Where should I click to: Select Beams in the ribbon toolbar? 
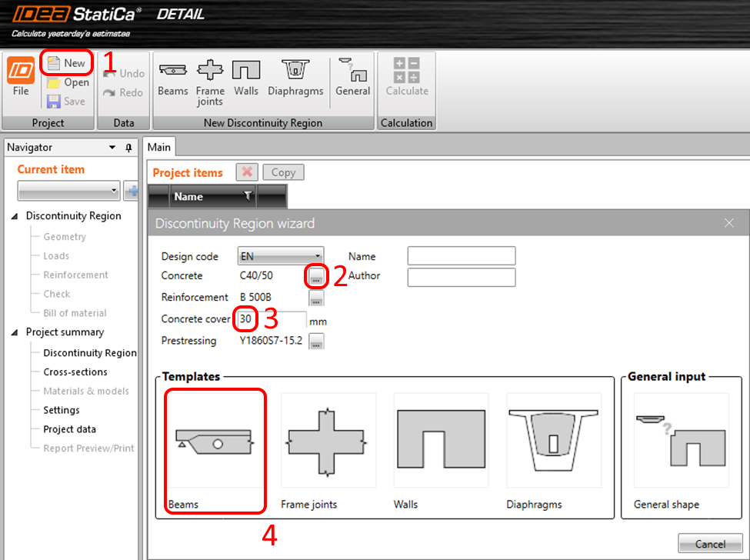[x=173, y=78]
